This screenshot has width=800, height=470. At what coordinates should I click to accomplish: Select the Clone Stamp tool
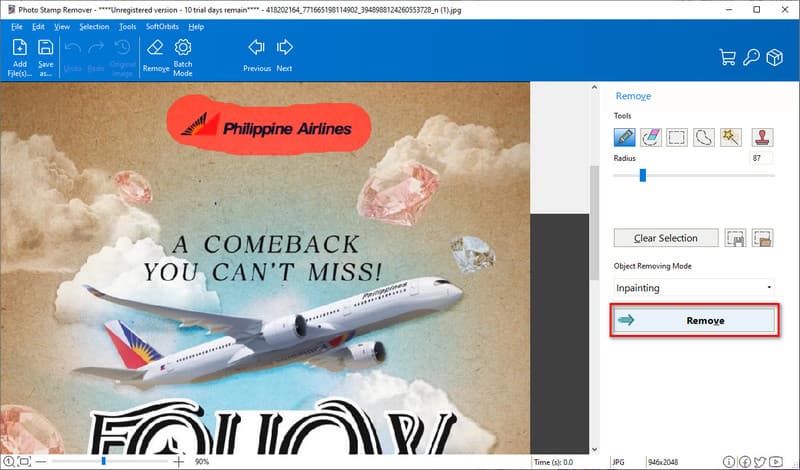(x=762, y=137)
